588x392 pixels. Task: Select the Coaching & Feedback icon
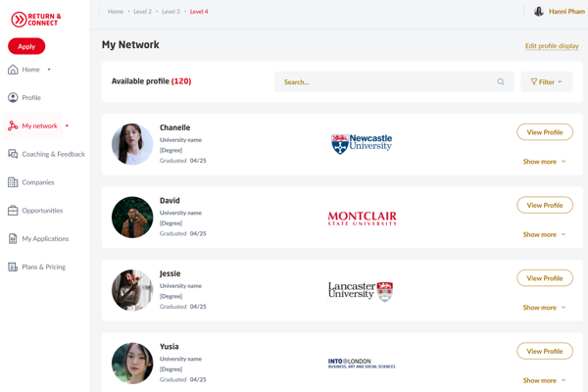tap(13, 154)
